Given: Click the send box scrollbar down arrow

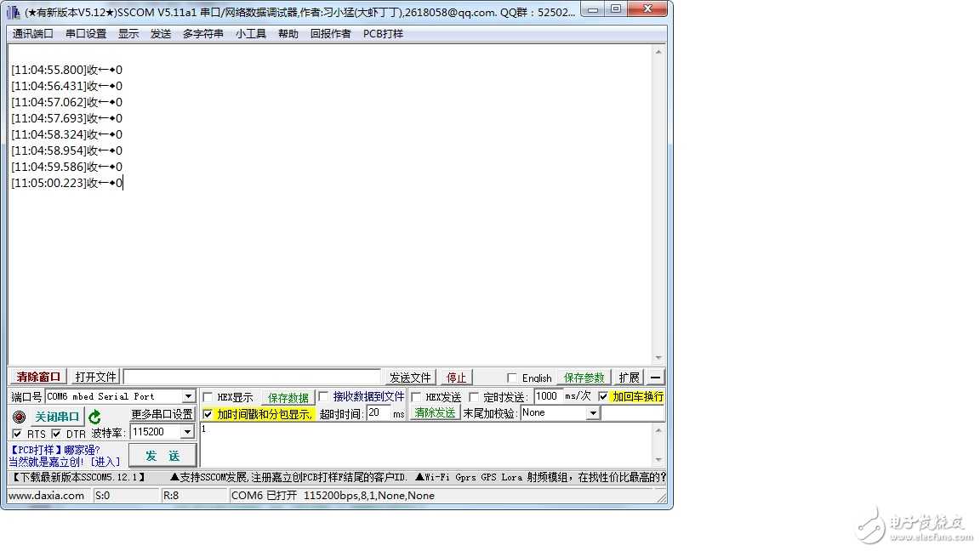Looking at the screenshot, I should (x=658, y=460).
